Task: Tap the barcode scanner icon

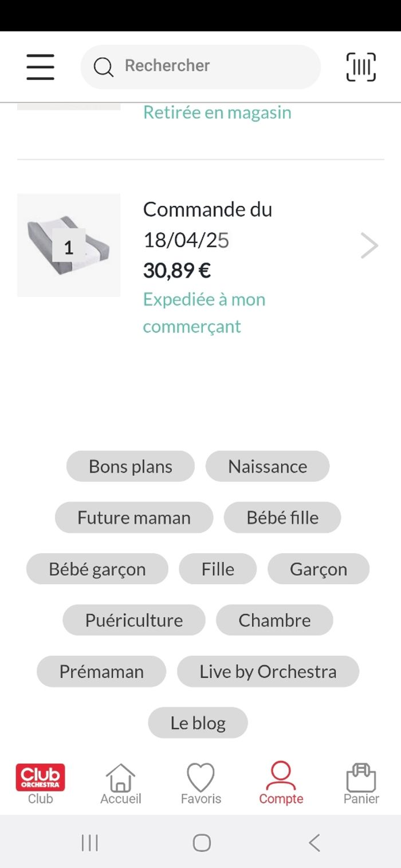Action: point(361,67)
